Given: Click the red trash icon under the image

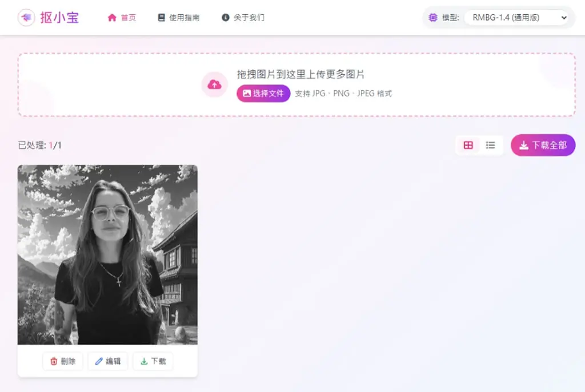Looking at the screenshot, I should 54,361.
